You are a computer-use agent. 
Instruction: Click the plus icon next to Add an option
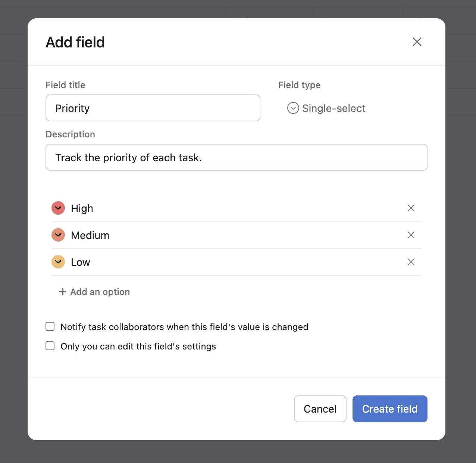62,292
